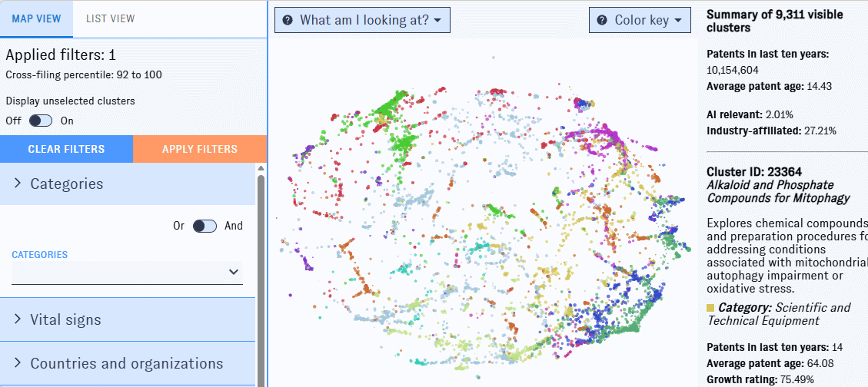Click 'Summary of 9,311 visible clusters' heading
This screenshot has width=868, height=387.
coord(775,21)
